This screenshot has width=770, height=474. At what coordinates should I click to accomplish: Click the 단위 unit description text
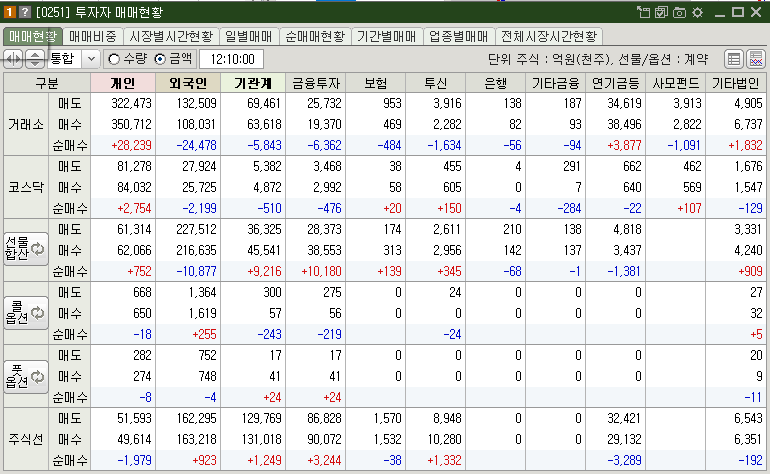pyautogui.click(x=598, y=59)
